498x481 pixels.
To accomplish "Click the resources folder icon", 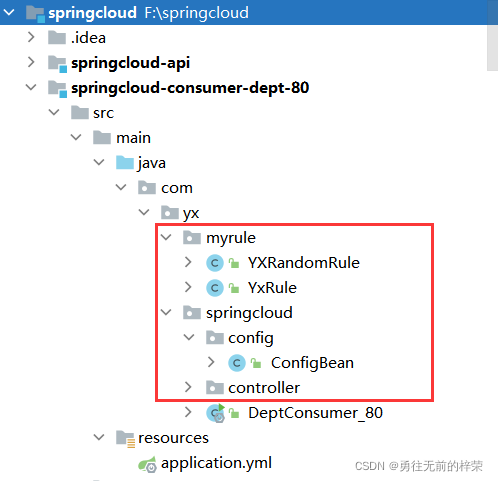I will 125,438.
